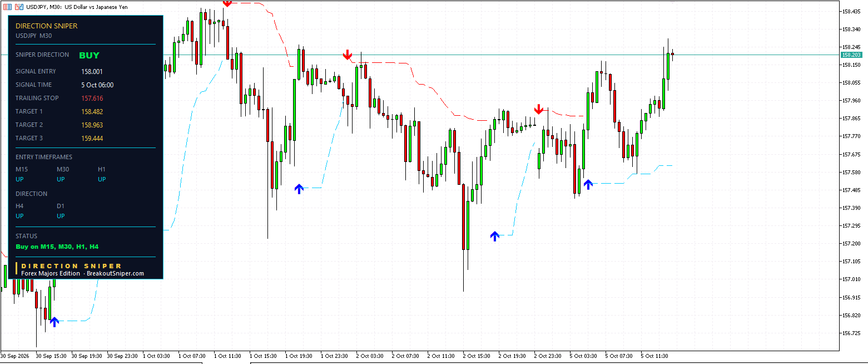Click the 'D1' timeframe label
The image size is (868, 364).
(61, 206)
